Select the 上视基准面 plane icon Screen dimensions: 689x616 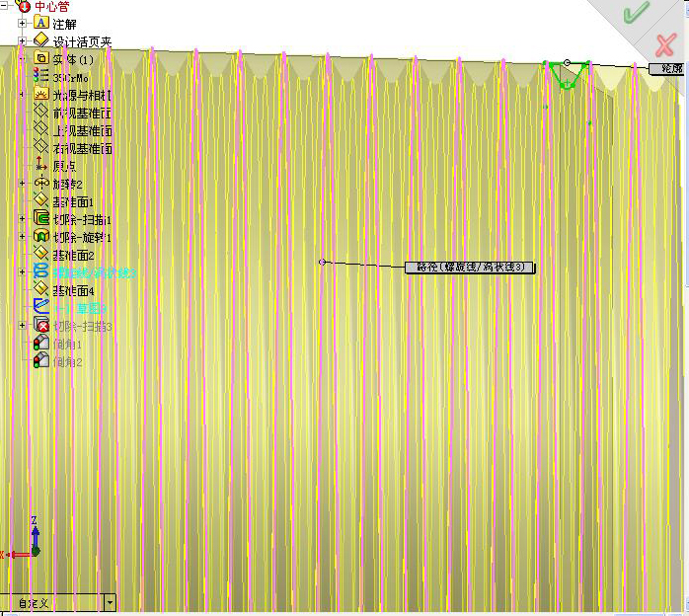click(40, 128)
